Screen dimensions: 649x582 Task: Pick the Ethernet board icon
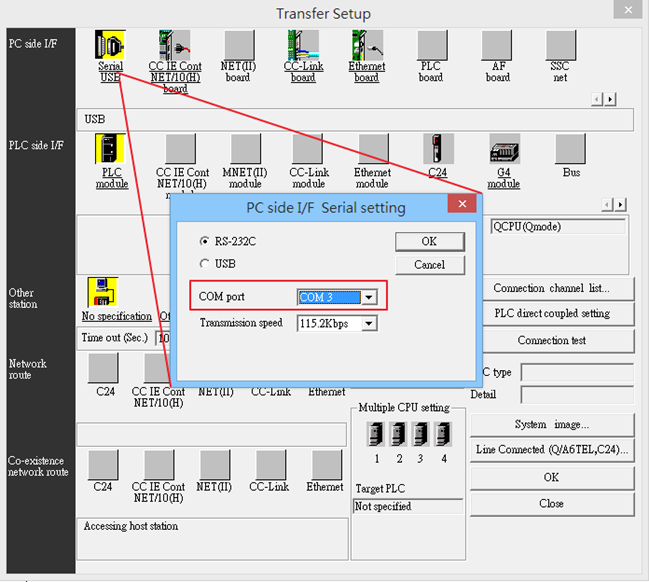[x=368, y=45]
